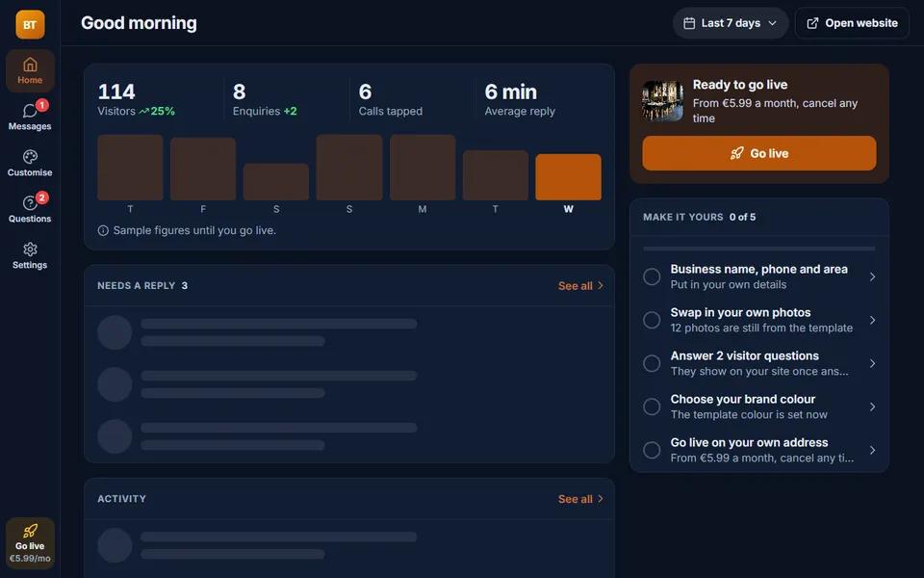
Task: Click the Business name, phone and area title
Action: point(759,269)
